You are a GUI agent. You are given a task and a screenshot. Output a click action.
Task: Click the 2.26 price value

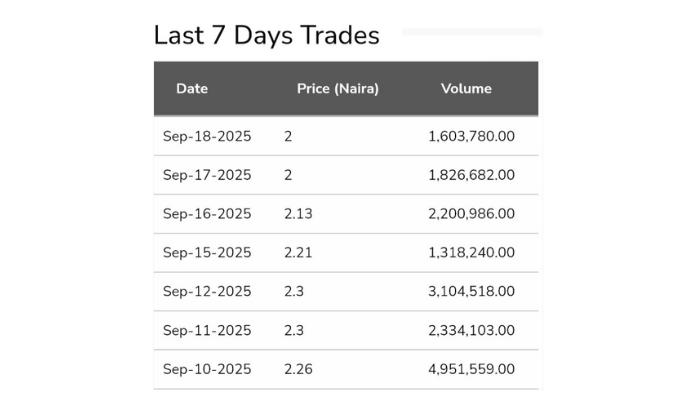coord(298,370)
